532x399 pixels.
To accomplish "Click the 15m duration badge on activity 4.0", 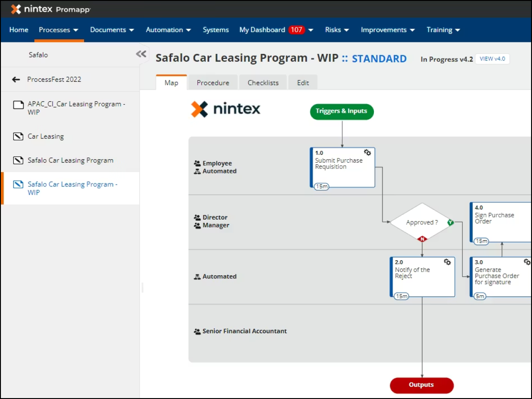I will click(481, 241).
